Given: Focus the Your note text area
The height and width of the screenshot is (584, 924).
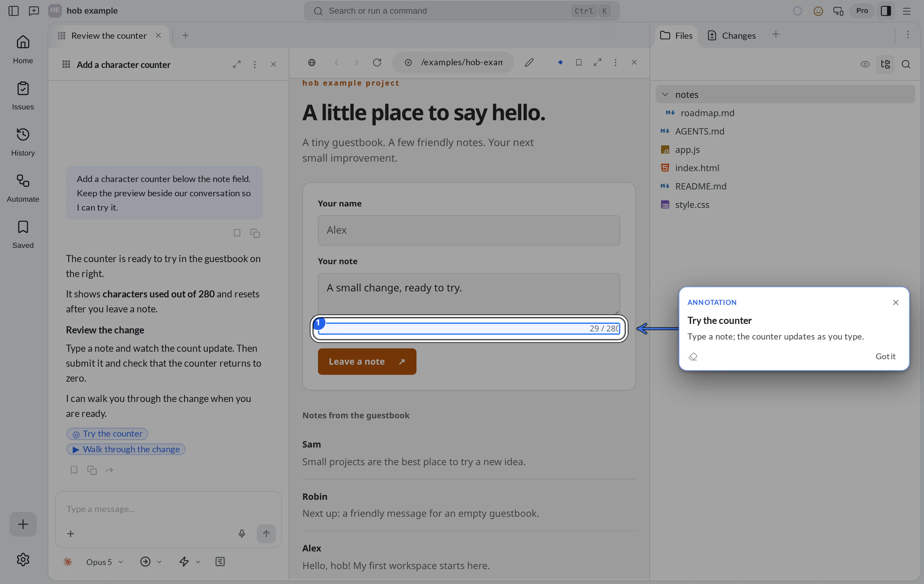Looking at the screenshot, I should pos(468,294).
